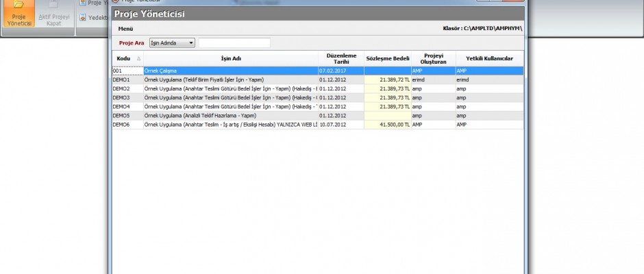The width and height of the screenshot is (644, 274).
Task: Select the DEMO1 project row
Action: [230, 79]
